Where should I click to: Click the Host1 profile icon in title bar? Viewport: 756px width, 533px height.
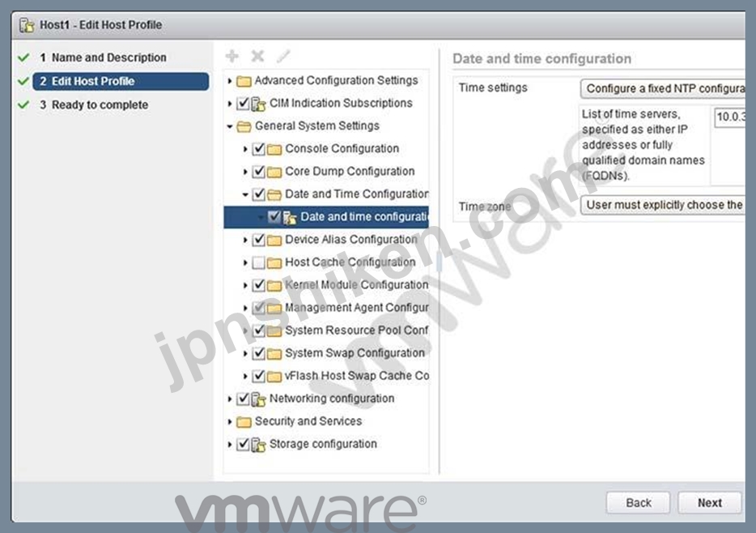[27, 25]
